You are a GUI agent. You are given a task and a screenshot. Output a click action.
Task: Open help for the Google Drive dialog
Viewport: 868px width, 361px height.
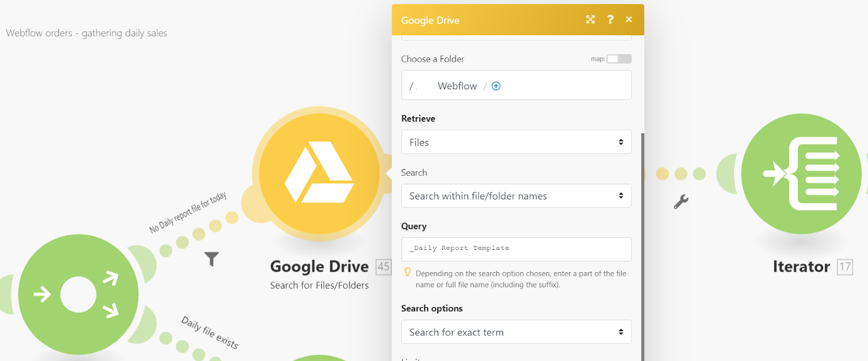point(610,20)
